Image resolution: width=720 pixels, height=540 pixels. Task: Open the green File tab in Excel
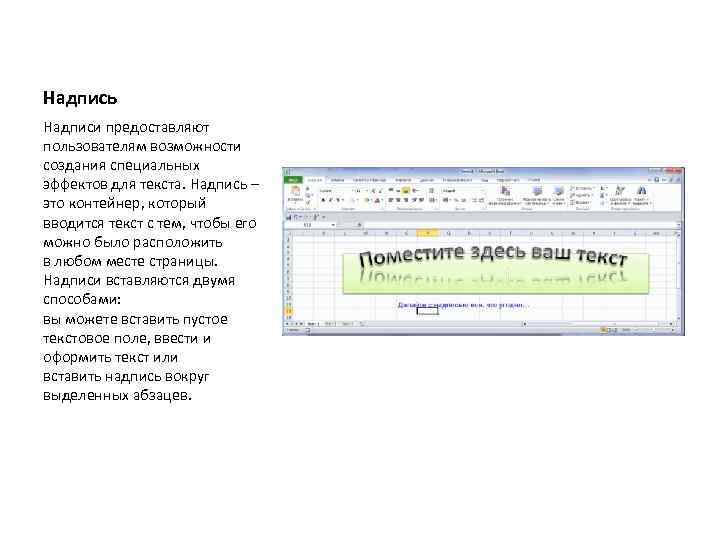click(x=293, y=180)
